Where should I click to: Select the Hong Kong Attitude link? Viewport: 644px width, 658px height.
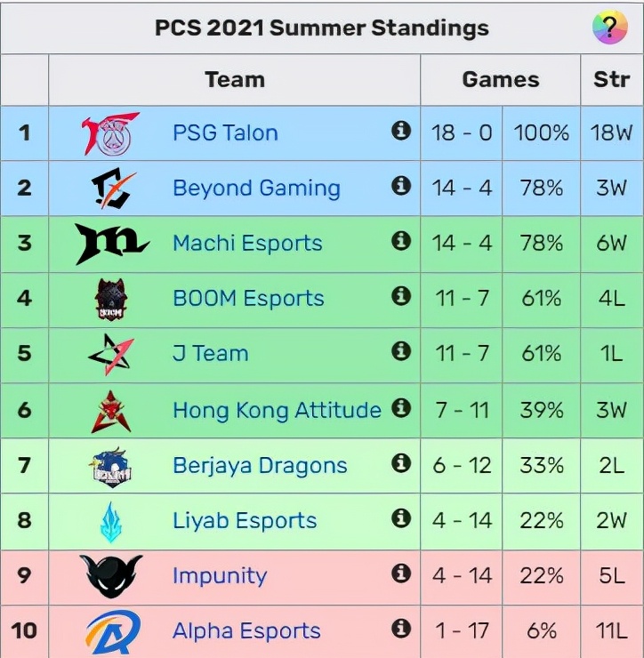(277, 410)
